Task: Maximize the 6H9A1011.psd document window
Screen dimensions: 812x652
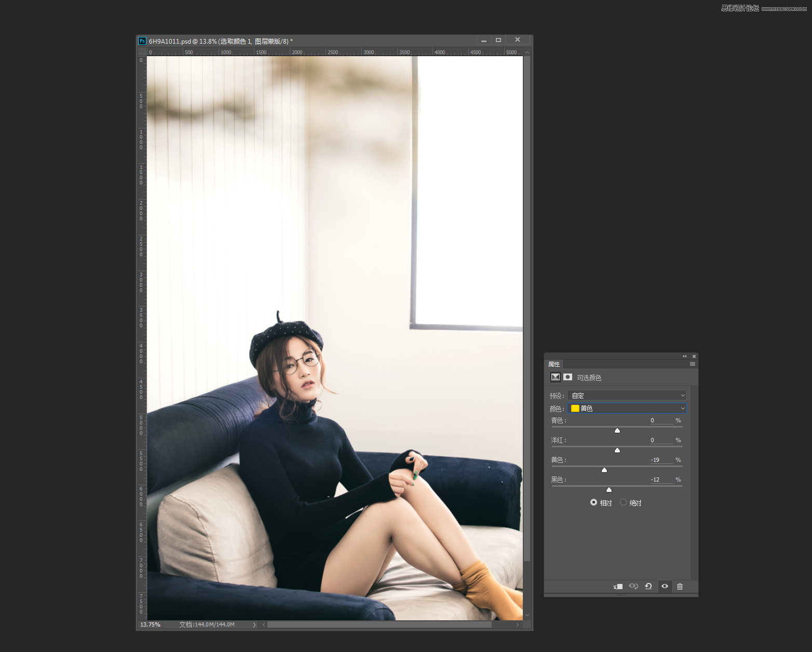Action: [x=498, y=40]
